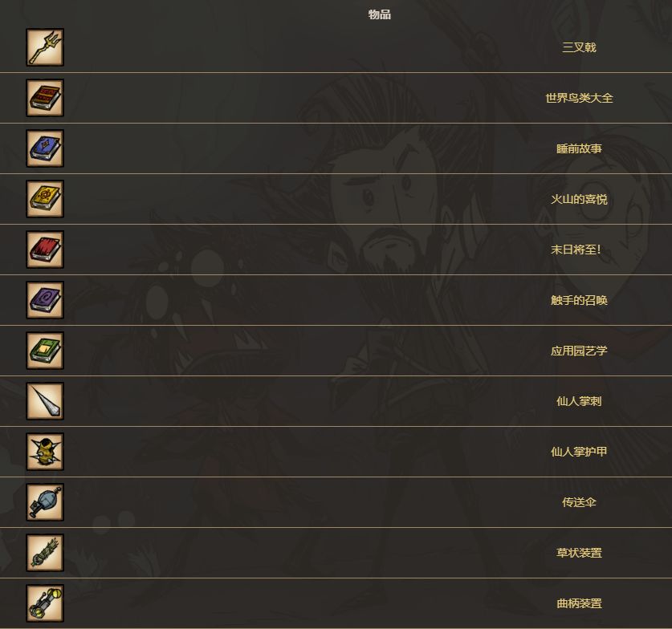Click the golden trident item icon

click(45, 47)
